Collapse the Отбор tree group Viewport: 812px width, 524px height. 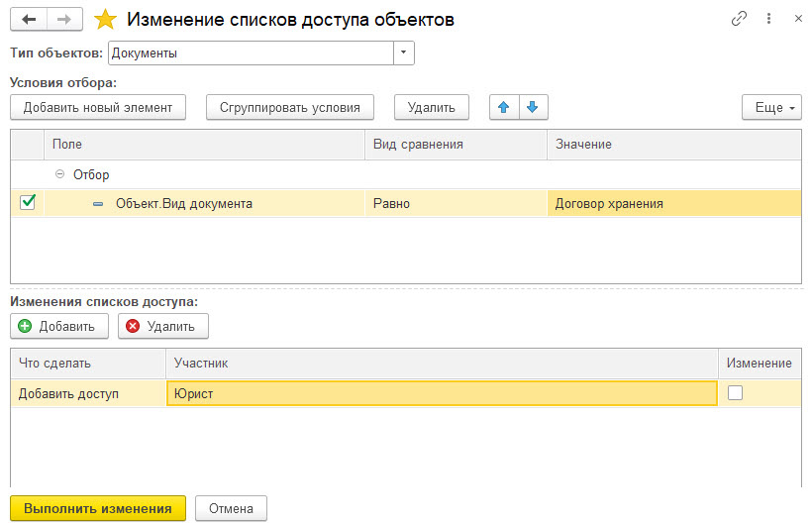click(x=60, y=174)
